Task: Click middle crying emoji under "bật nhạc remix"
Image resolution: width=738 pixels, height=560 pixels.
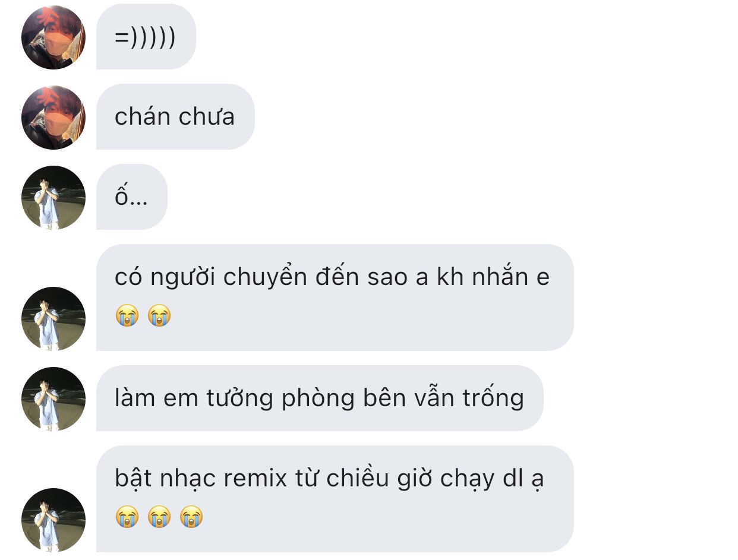Action: (x=159, y=517)
